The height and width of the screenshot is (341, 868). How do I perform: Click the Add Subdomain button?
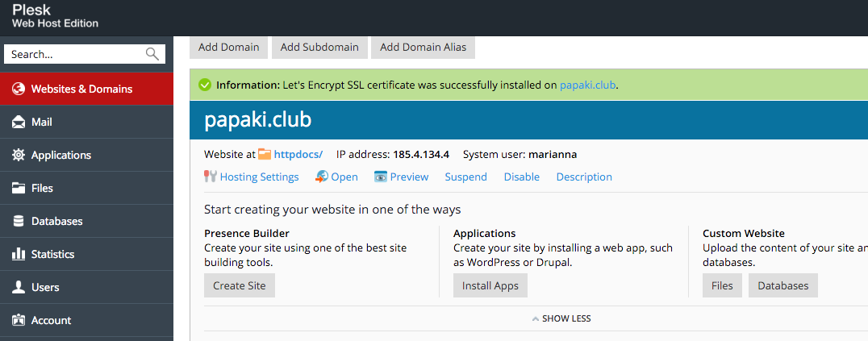(319, 47)
